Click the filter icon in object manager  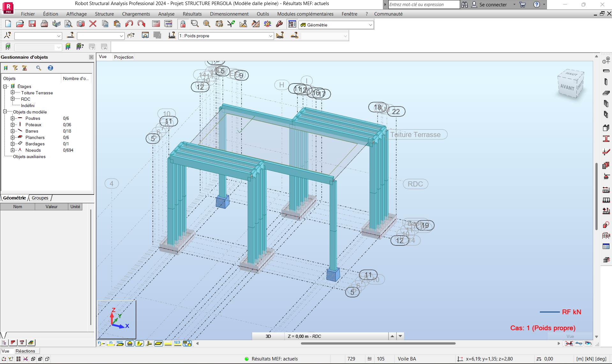click(x=15, y=68)
